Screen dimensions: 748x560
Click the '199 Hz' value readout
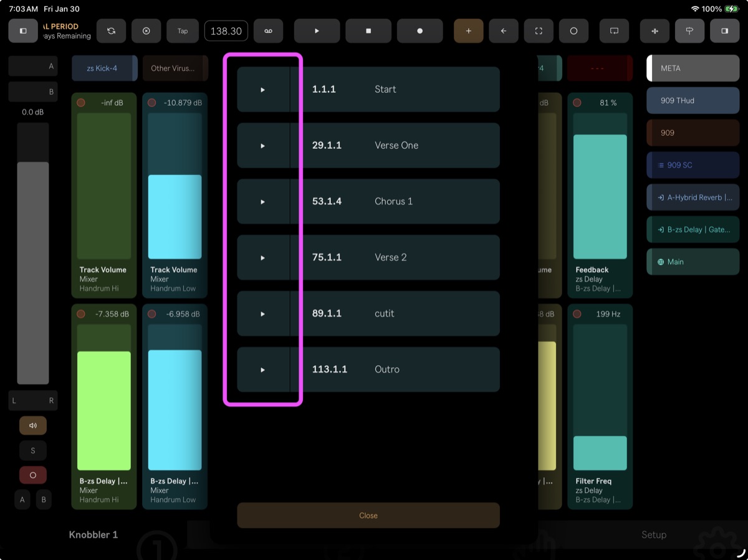point(608,314)
